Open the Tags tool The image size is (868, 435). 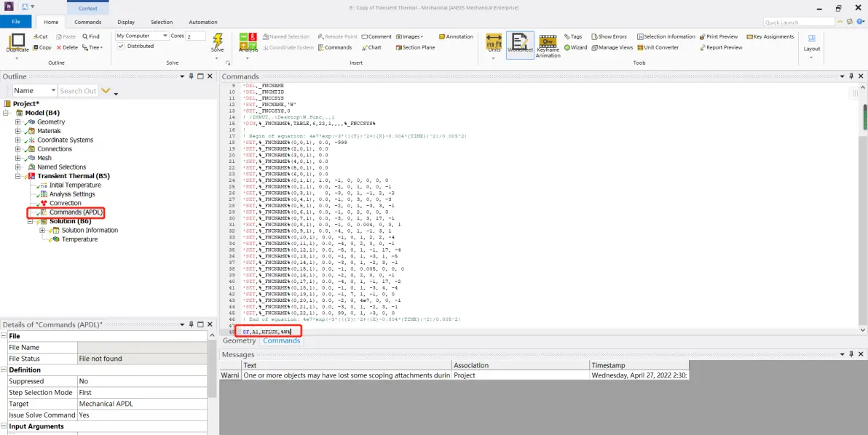coord(573,36)
